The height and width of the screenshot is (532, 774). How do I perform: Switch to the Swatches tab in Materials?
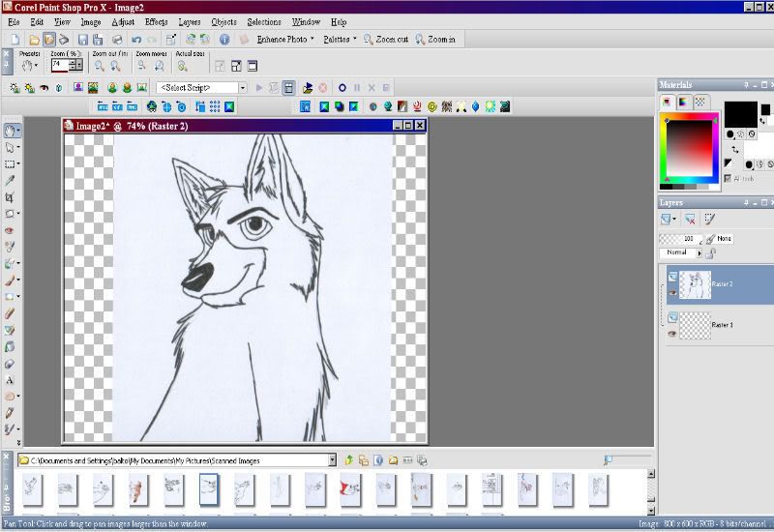[700, 103]
